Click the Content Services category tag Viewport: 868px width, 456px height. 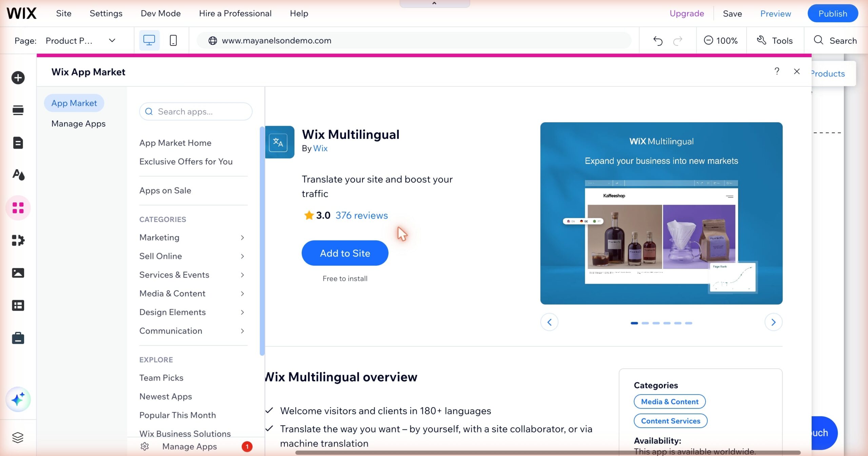[x=670, y=421]
